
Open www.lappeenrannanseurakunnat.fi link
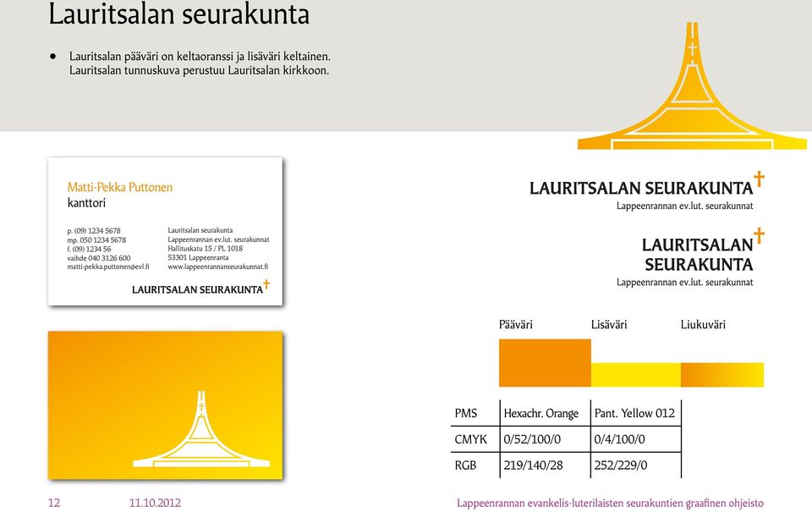click(x=218, y=267)
